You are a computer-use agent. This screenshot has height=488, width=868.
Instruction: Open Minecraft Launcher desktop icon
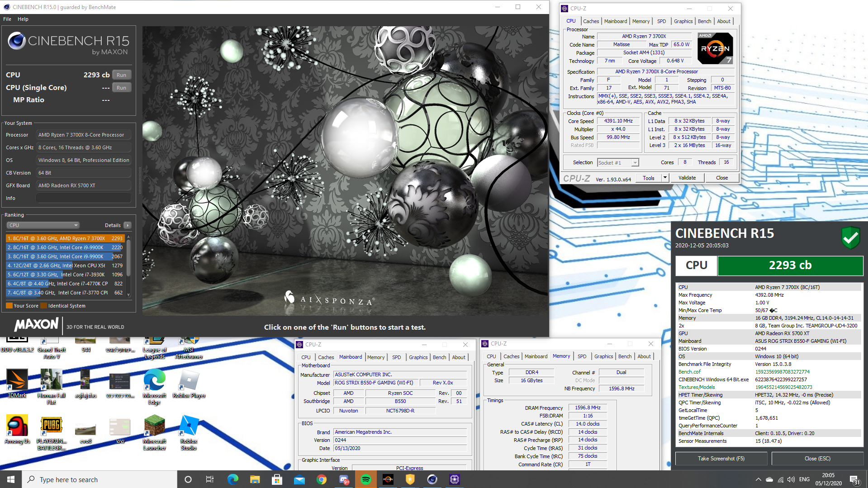coord(154,433)
